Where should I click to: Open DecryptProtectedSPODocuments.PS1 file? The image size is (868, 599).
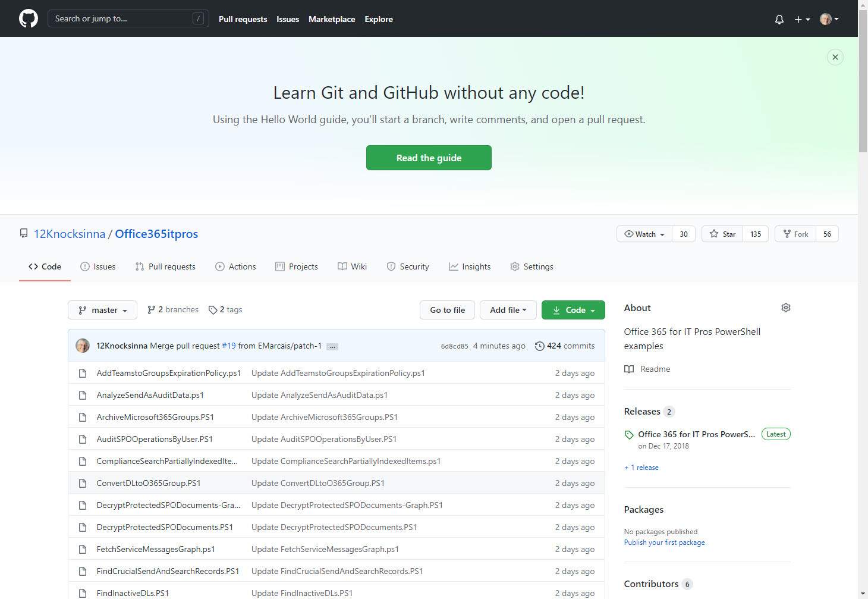tap(165, 527)
